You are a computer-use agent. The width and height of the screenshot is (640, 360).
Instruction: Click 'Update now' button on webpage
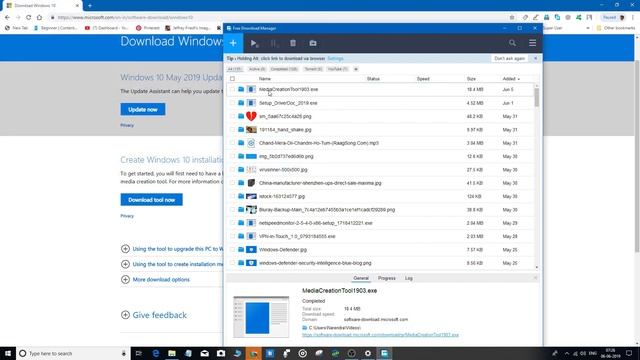[143, 109]
